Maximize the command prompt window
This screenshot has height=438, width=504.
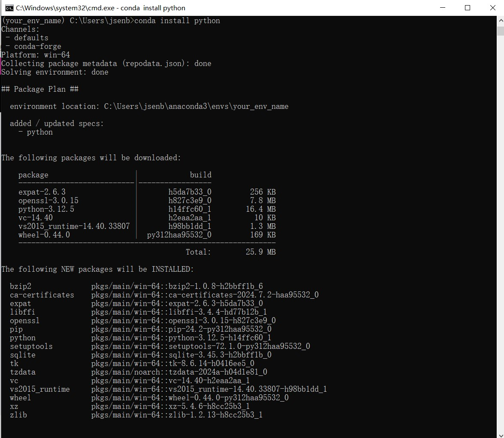click(468, 8)
